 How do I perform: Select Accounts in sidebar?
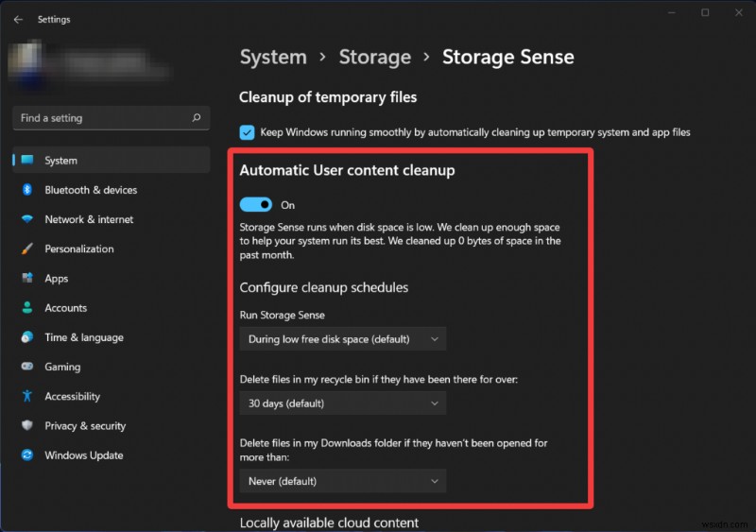111,307
